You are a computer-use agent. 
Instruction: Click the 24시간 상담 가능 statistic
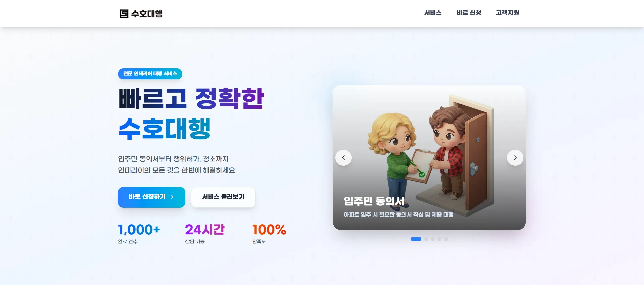205,234
